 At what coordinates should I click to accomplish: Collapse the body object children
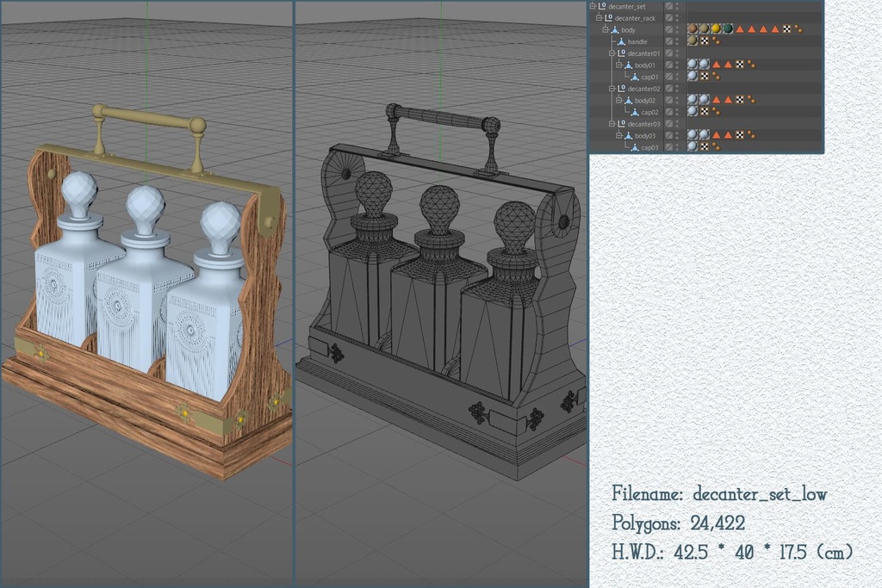coord(606,29)
